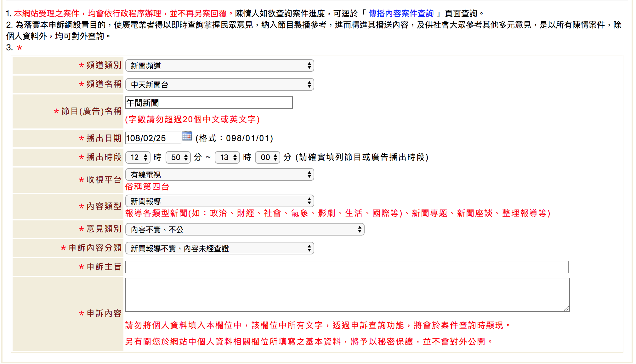This screenshot has width=636, height=364.
Task: Click the arrow on 意見類別 select
Action: pos(360,230)
